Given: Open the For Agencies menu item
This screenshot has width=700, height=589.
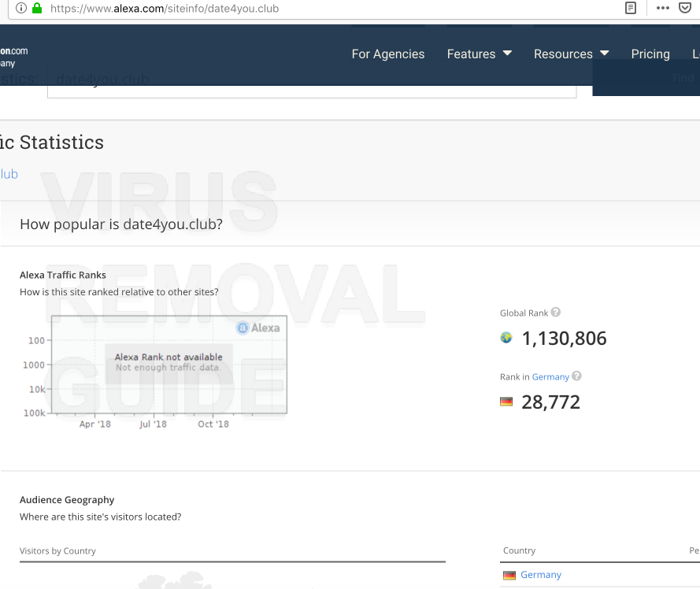Looking at the screenshot, I should [x=388, y=54].
